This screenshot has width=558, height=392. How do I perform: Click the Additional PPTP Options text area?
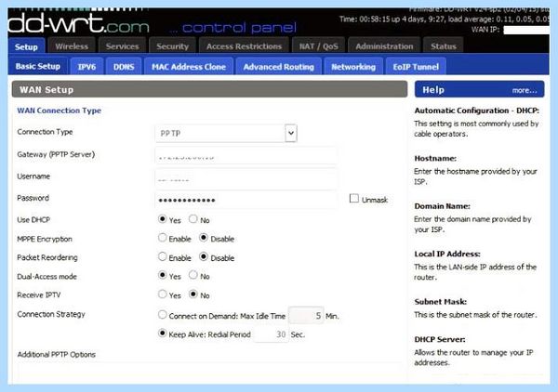(x=210, y=372)
